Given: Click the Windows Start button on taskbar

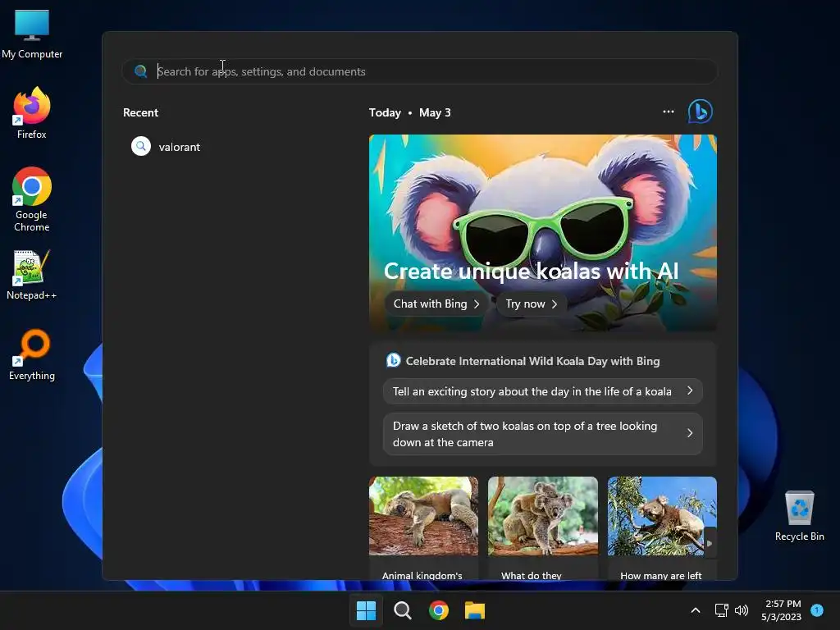Looking at the screenshot, I should (367, 610).
